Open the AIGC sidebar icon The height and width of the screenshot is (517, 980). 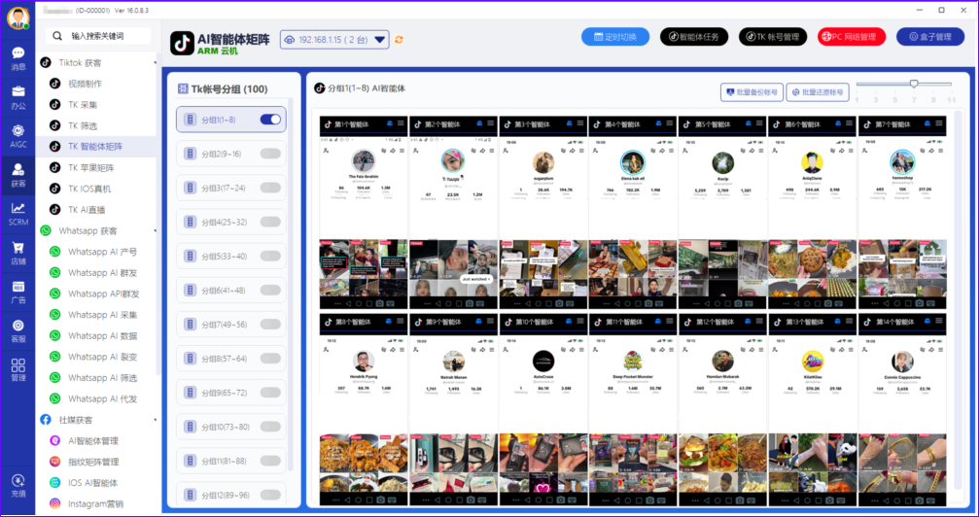point(18,136)
